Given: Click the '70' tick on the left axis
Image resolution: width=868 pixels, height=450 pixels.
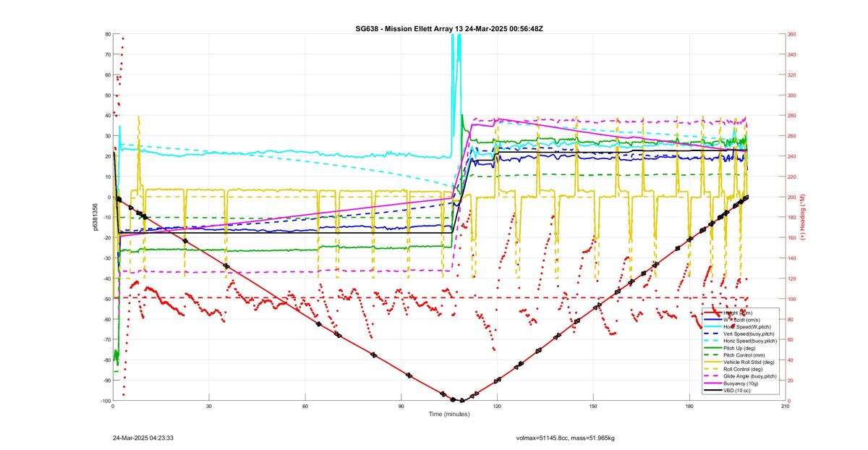Looking at the screenshot, I should 107,54.
